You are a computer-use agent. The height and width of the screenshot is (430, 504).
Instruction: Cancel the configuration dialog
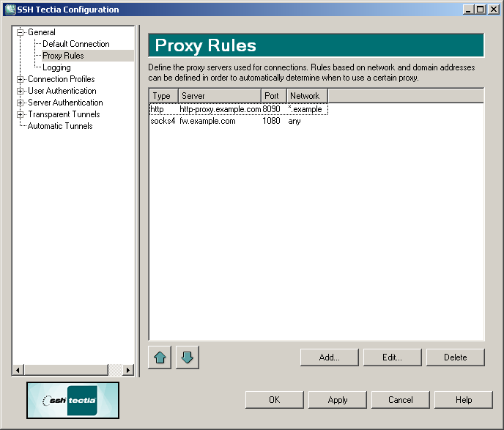[401, 400]
